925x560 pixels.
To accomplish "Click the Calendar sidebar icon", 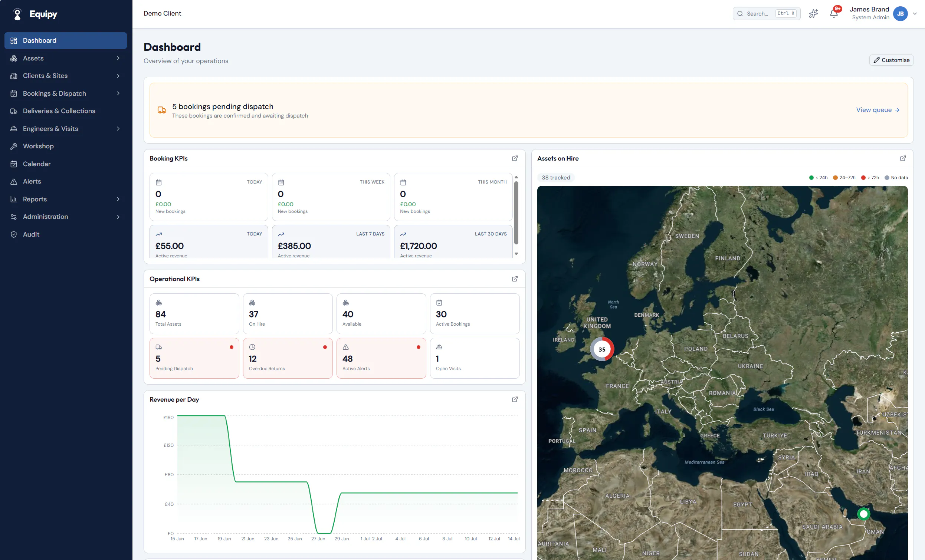I will point(14,164).
